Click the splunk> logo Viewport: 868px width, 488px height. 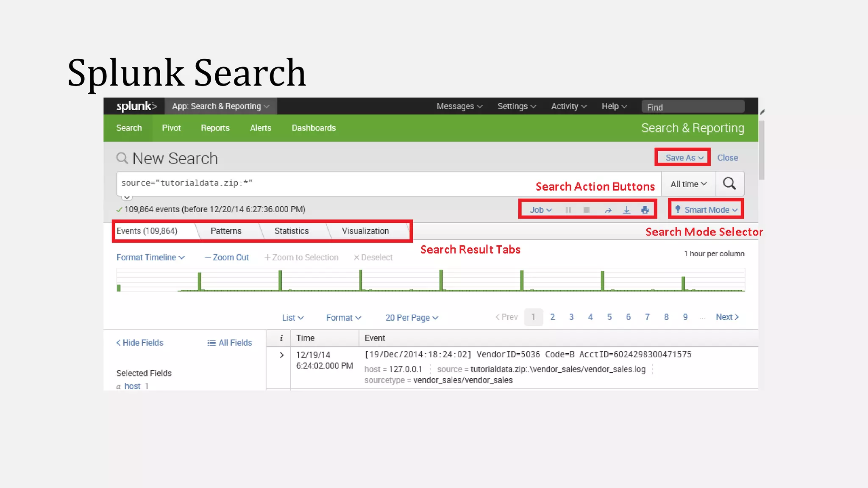(x=136, y=106)
